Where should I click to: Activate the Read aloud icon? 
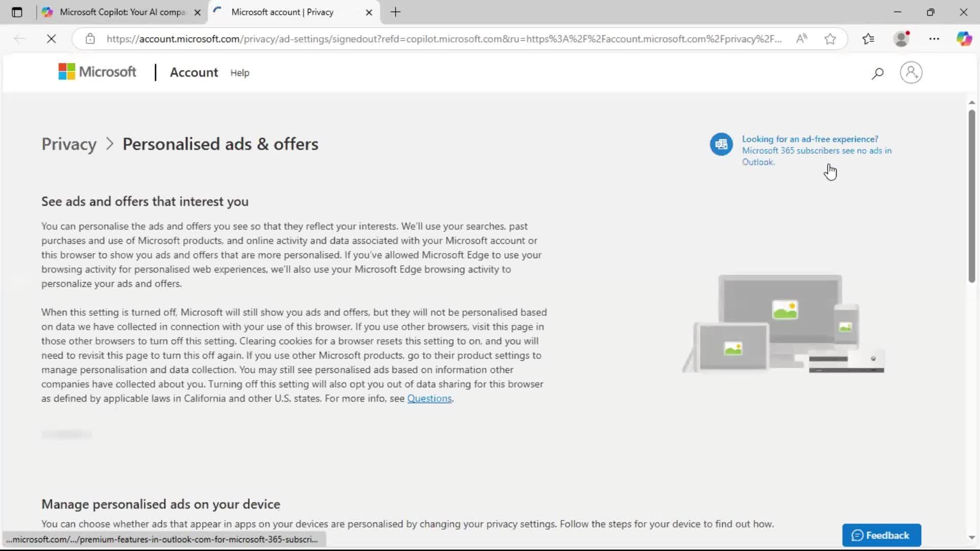(802, 39)
